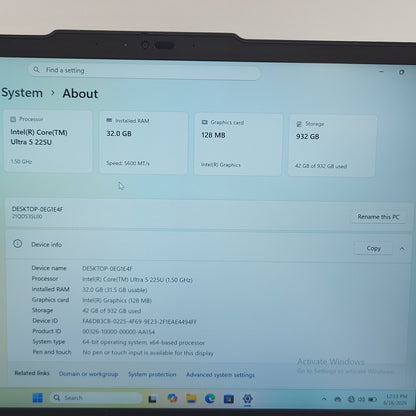Launch Microsoft Edge from the taskbar
This screenshot has width=416, height=416.
(210, 398)
